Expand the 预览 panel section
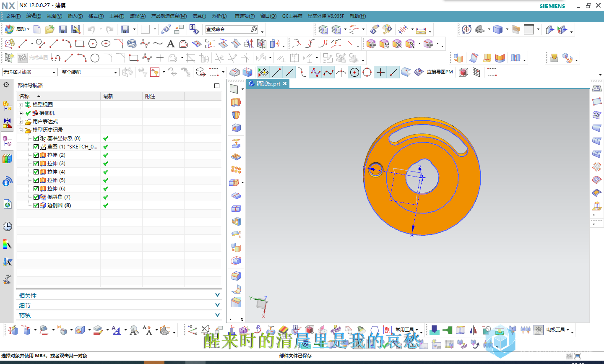This screenshot has height=364, width=604. pos(119,316)
